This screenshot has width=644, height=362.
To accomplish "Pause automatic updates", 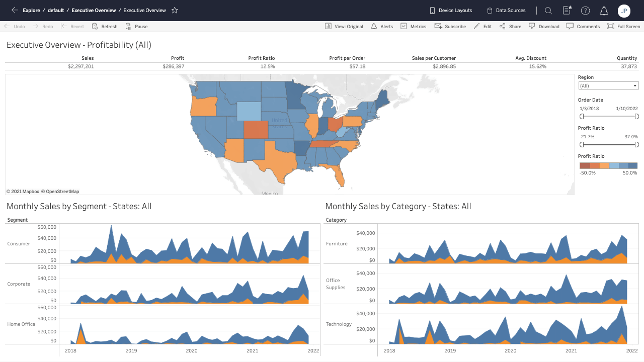I will click(x=136, y=27).
